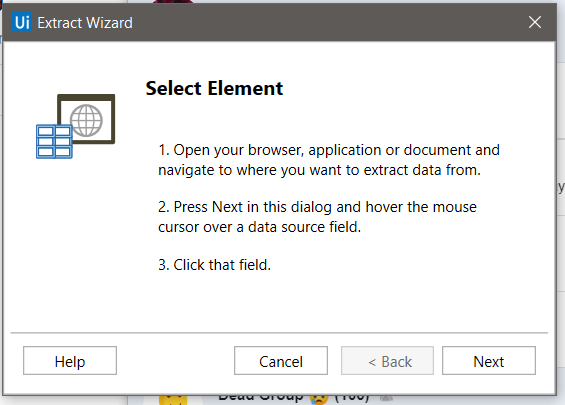
Task: Cancel the Extract Wizard
Action: pyautogui.click(x=281, y=361)
